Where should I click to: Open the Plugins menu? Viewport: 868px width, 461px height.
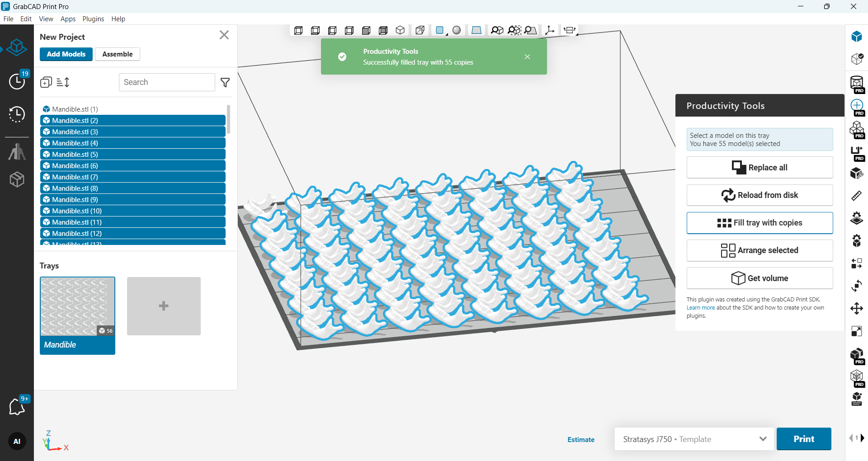click(93, 19)
